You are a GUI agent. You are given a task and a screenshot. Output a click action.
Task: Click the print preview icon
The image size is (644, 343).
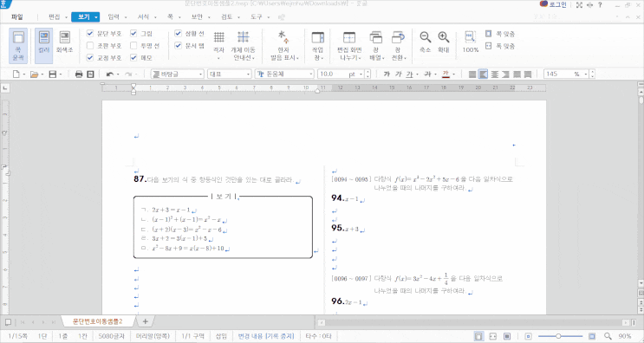(90, 74)
